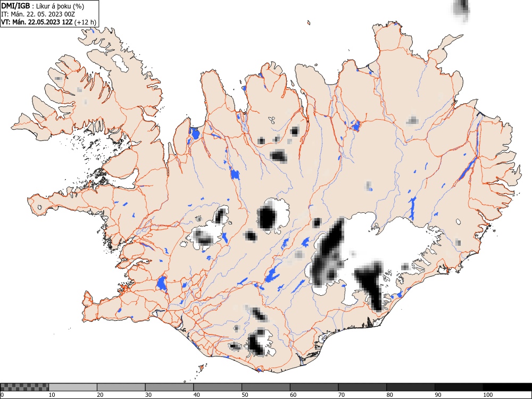This screenshot has height=399, width=532.
Task: Click the legend label '40'
Action: [x=196, y=395]
